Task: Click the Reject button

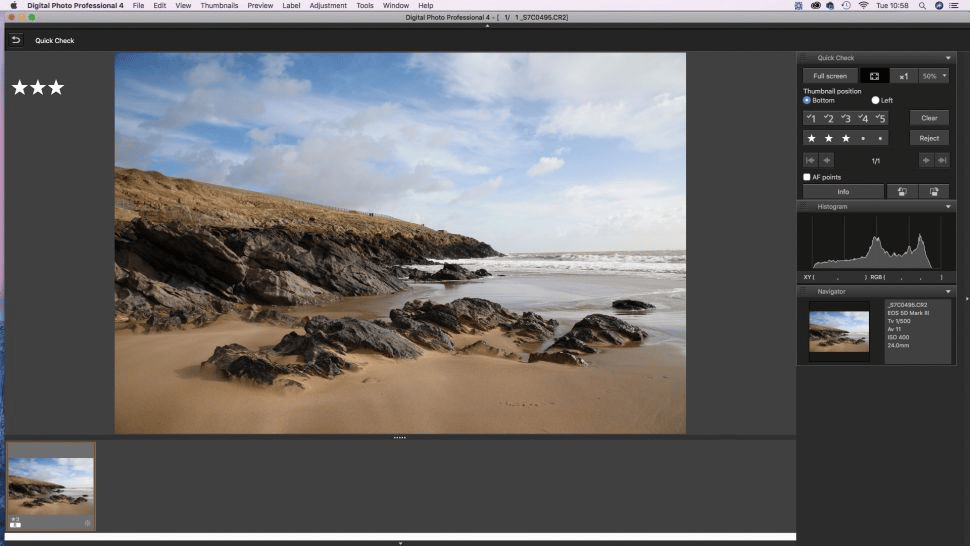Action: coord(929,139)
